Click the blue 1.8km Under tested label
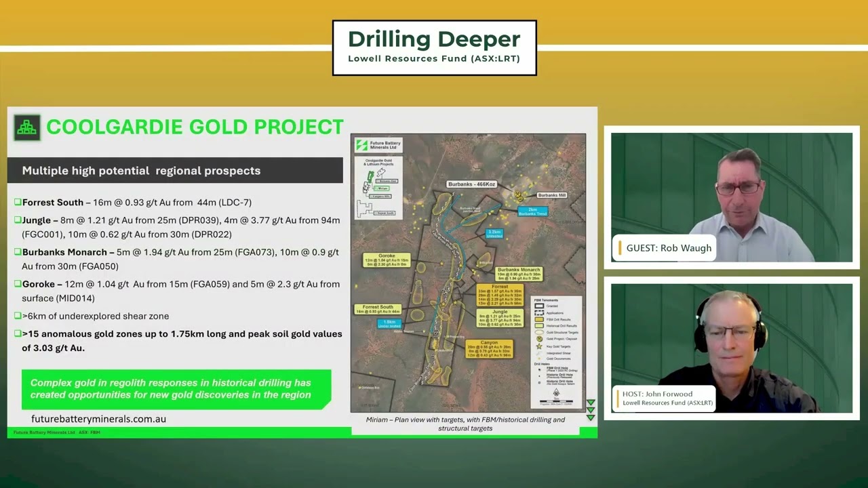The height and width of the screenshot is (488, 868). [x=389, y=324]
